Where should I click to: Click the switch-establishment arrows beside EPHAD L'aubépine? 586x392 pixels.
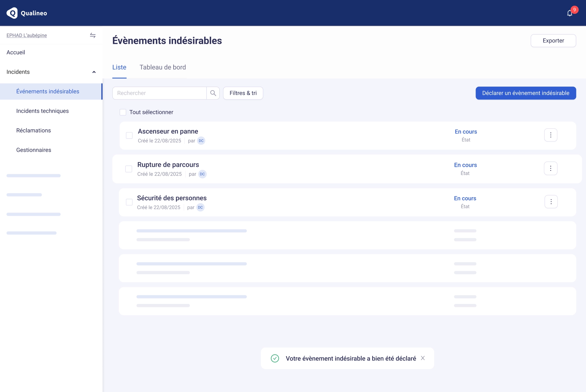click(x=93, y=35)
